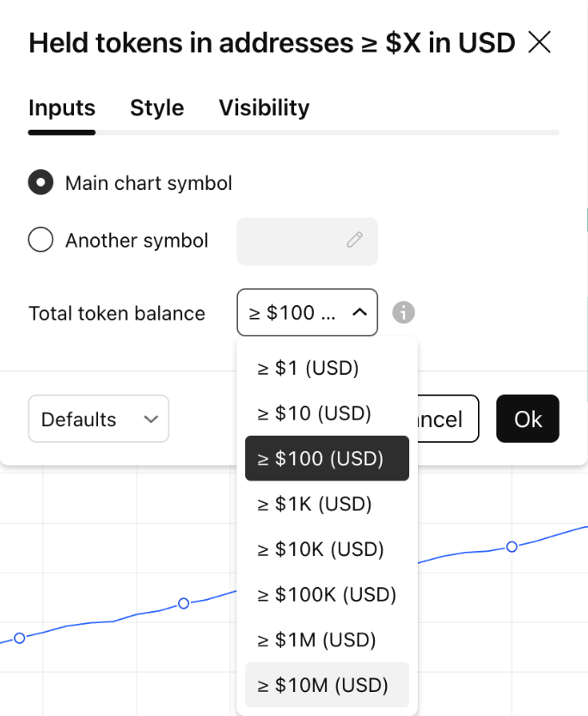Open the Defaults dropdown
The width and height of the screenshot is (588, 716).
point(99,419)
